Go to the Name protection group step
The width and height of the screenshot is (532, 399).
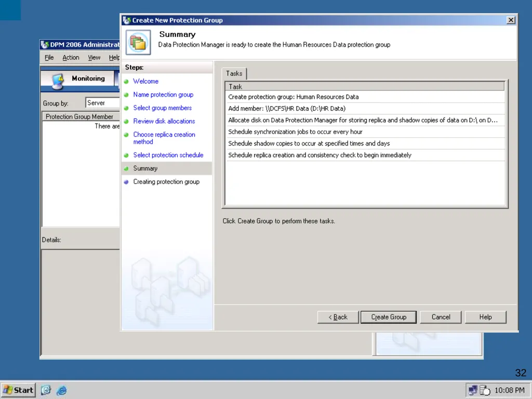coord(163,95)
